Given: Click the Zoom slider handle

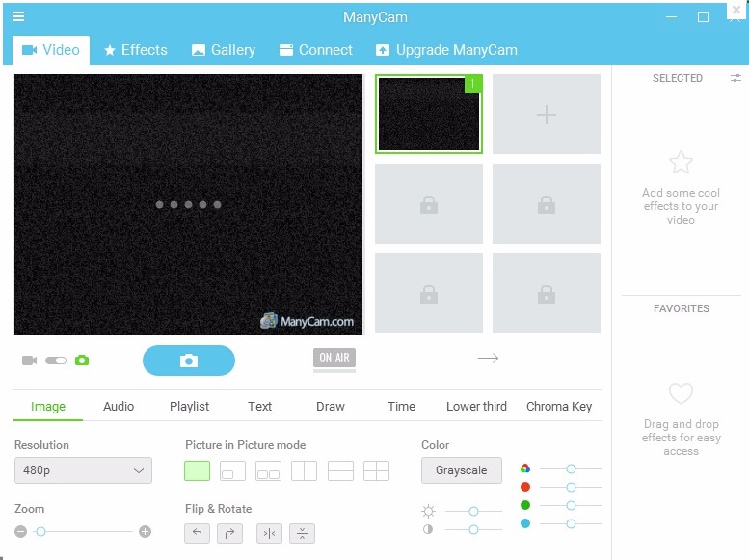Looking at the screenshot, I should [41, 531].
